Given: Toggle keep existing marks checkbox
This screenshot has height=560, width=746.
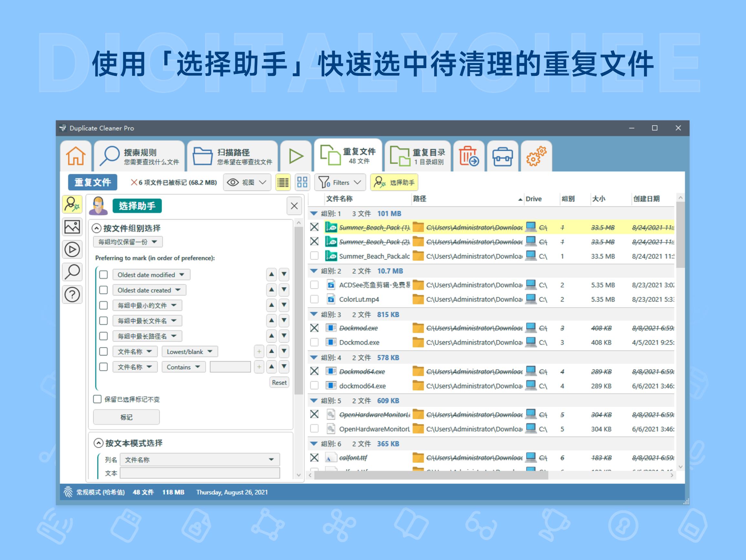Looking at the screenshot, I should [97, 399].
